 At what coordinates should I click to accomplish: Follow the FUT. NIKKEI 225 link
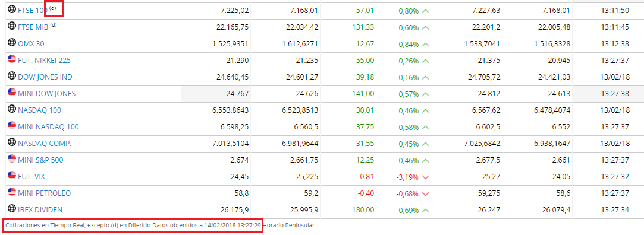pyautogui.click(x=45, y=61)
